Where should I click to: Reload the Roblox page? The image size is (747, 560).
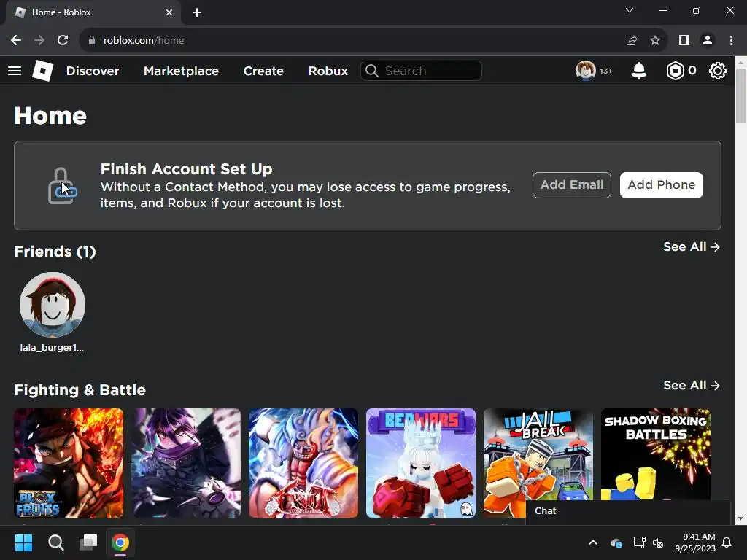coord(63,41)
